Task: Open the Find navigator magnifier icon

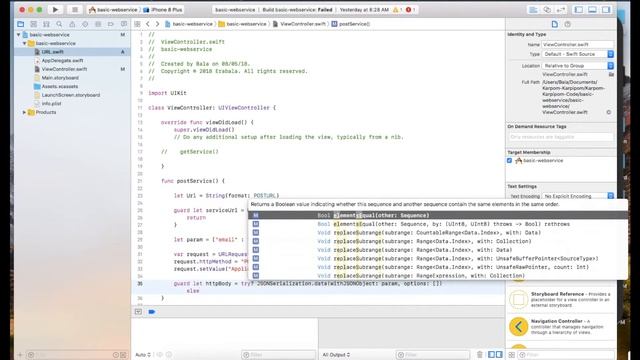Action: tap(59, 24)
